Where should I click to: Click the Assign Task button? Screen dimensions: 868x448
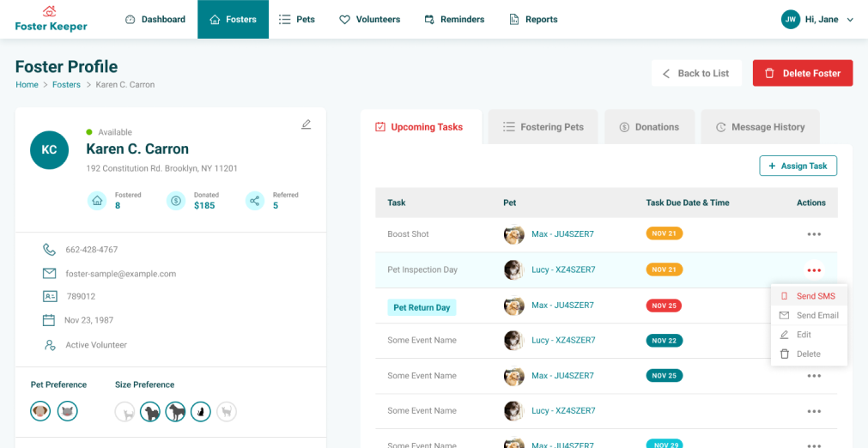[x=798, y=166]
